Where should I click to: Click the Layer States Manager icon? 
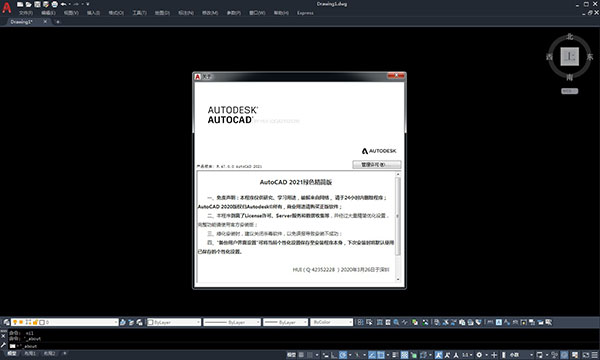point(139,322)
